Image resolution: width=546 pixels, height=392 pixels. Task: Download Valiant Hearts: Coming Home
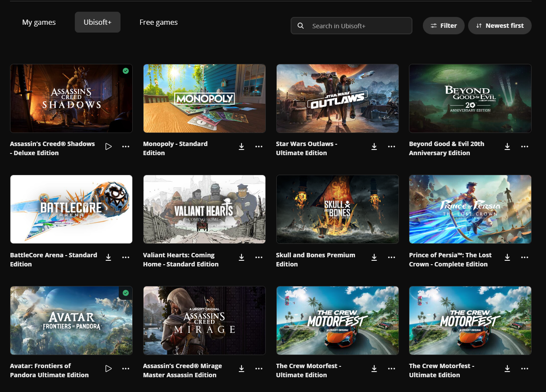pos(241,257)
